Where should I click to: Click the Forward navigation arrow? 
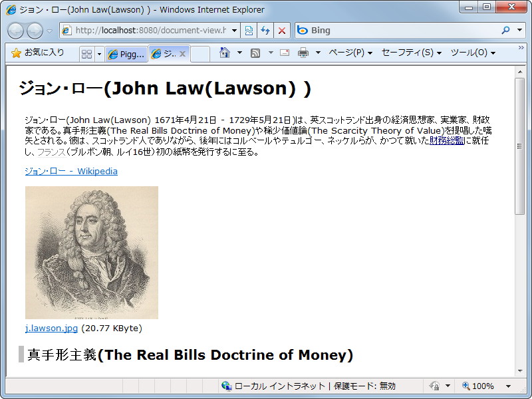pos(35,31)
